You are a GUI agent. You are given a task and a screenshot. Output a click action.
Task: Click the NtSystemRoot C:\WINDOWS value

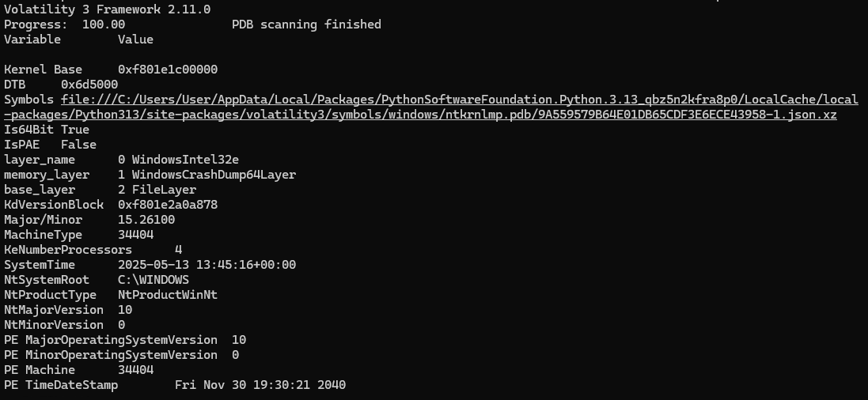pos(154,279)
